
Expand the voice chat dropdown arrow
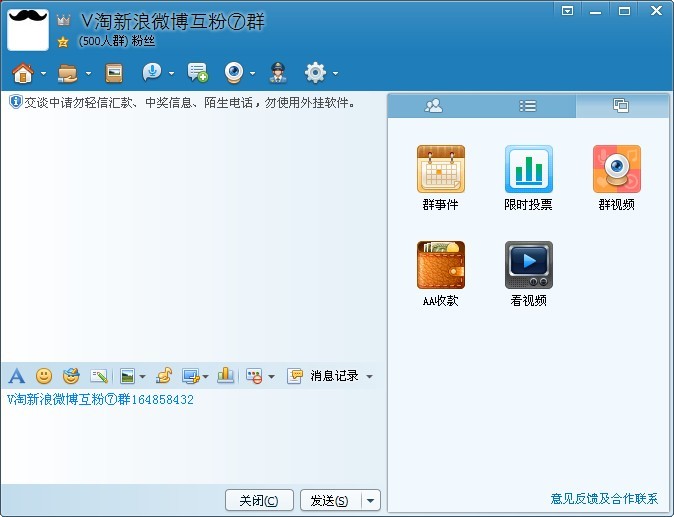click(172, 73)
